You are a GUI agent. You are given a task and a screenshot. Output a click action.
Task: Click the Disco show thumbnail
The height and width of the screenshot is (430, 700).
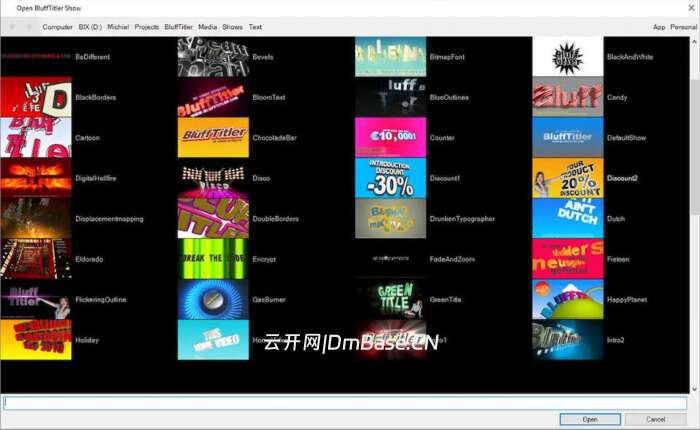click(x=213, y=178)
